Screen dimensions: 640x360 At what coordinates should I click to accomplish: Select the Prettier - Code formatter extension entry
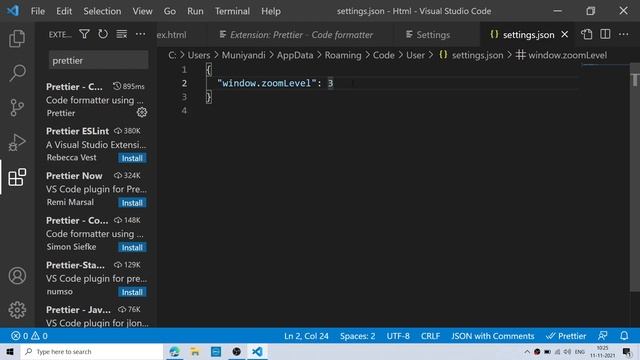tap(96, 100)
